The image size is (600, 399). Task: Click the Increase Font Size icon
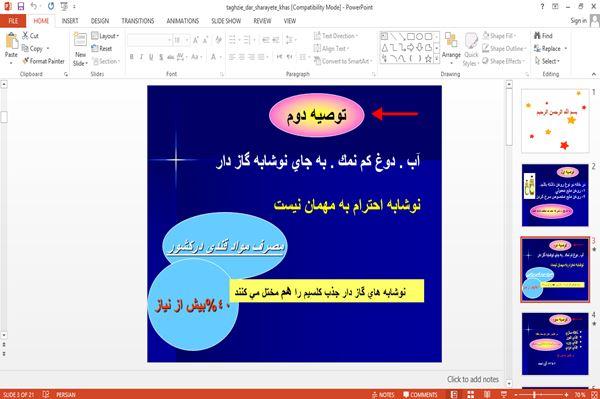[196, 40]
